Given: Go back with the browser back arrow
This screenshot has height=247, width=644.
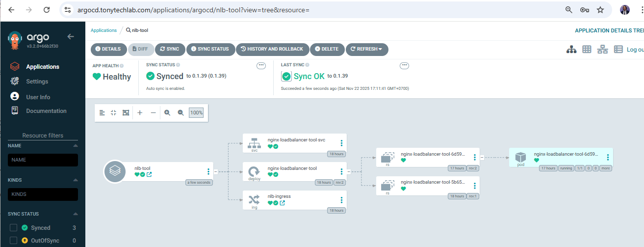Looking at the screenshot, I should (x=11, y=10).
